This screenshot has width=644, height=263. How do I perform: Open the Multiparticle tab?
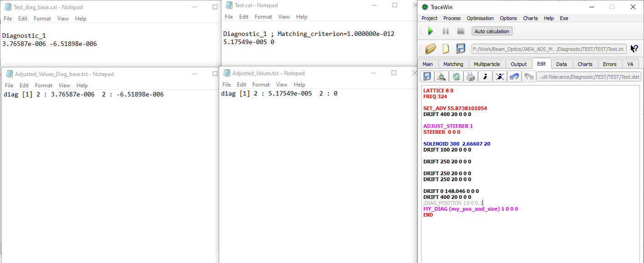click(487, 64)
